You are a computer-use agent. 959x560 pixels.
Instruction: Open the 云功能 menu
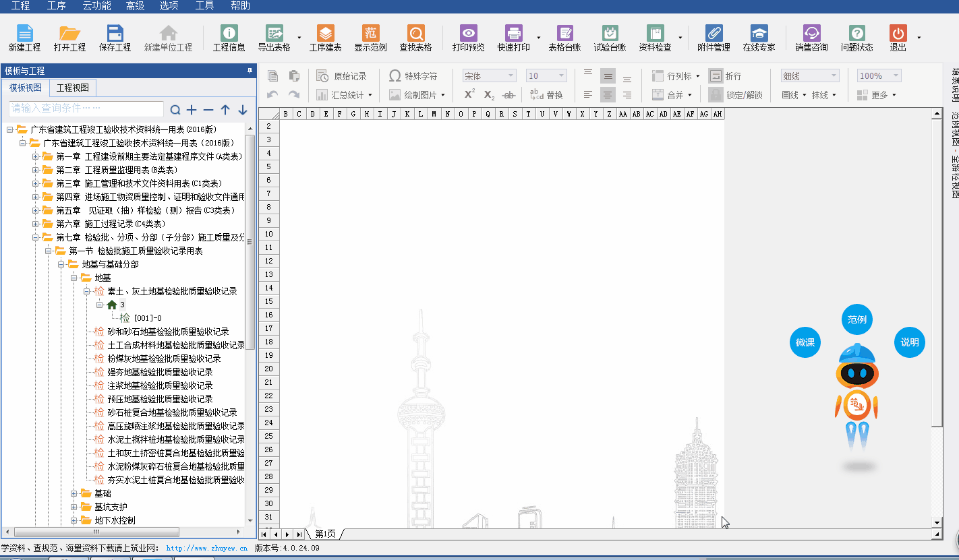(96, 6)
